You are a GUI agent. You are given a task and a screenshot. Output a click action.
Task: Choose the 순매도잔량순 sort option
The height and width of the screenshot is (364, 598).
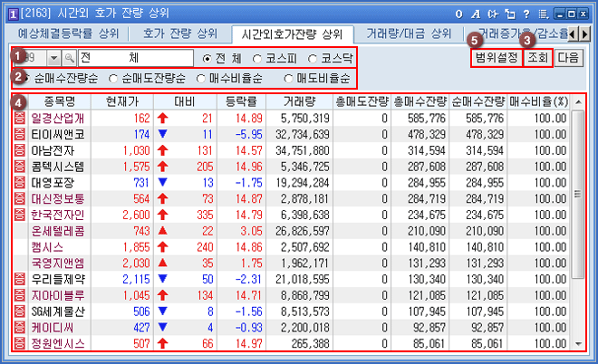point(113,78)
